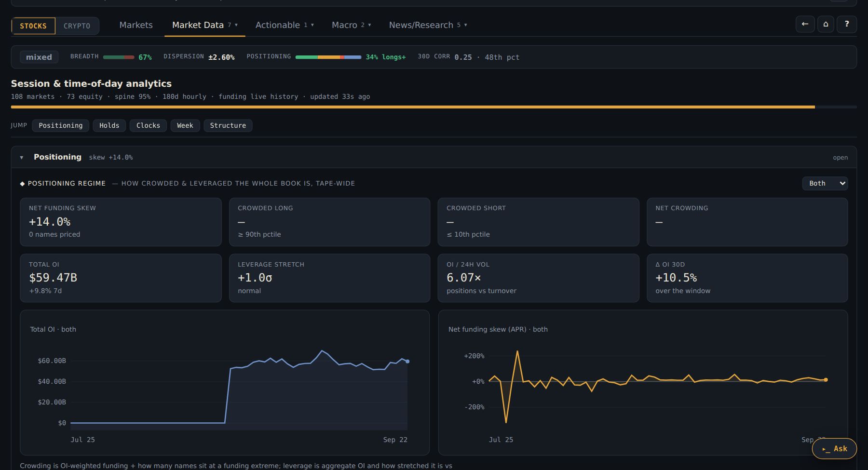The image size is (868, 470).
Task: Go to the home icon
Action: click(826, 24)
